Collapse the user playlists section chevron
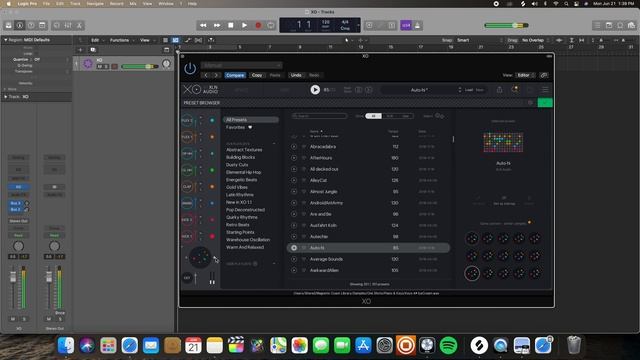This screenshot has width=640, height=360. [x=274, y=264]
